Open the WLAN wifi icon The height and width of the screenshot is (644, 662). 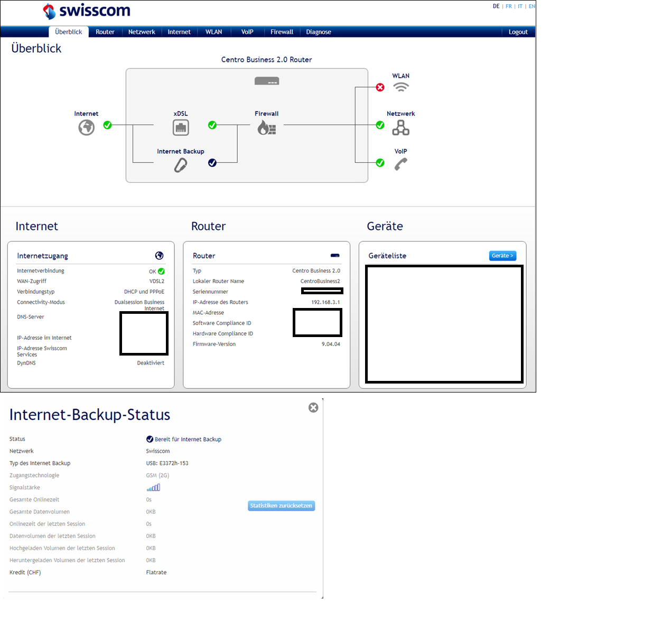(x=401, y=87)
